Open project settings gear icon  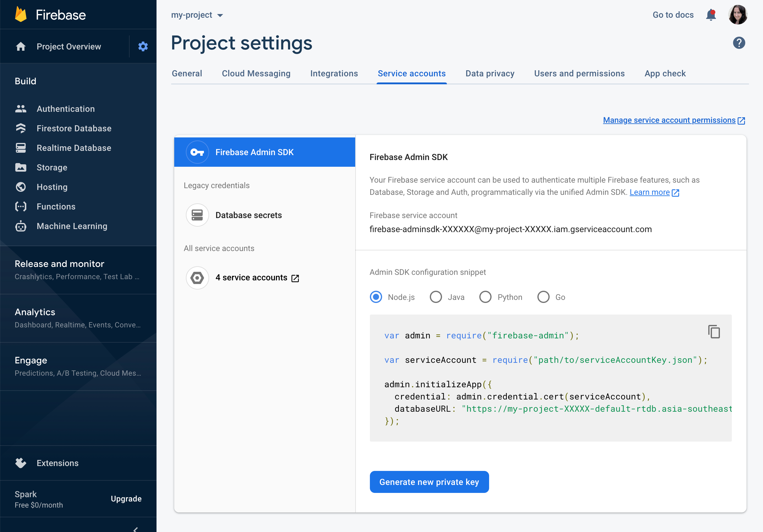point(143,46)
